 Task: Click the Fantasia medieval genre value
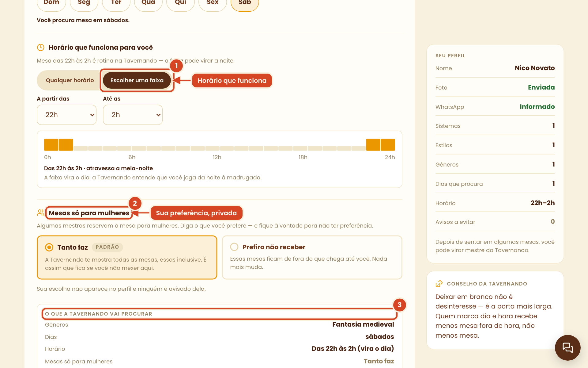(x=363, y=324)
